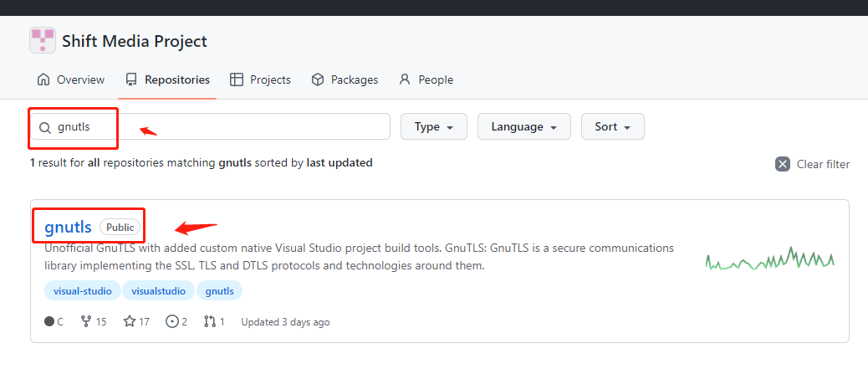Image resolution: width=868 pixels, height=374 pixels.
Task: Click the fork count icon showing 15
Action: (x=85, y=321)
